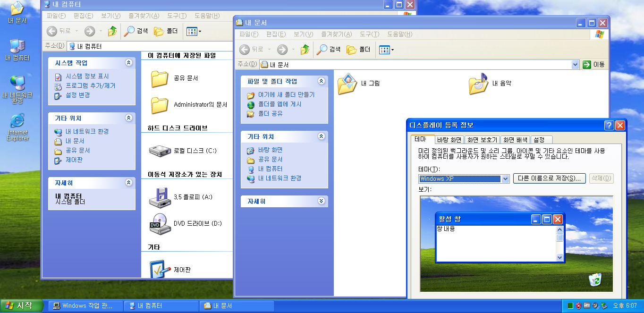Select the 로컬 디스크 (C:) drive
Viewport: 644px width, 313px height.
[x=182, y=151]
